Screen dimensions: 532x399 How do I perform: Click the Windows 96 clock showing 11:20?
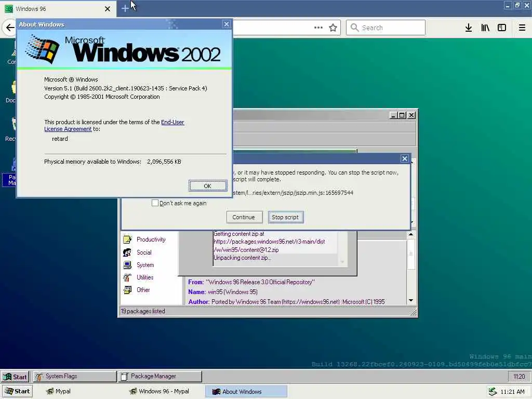coord(519,377)
